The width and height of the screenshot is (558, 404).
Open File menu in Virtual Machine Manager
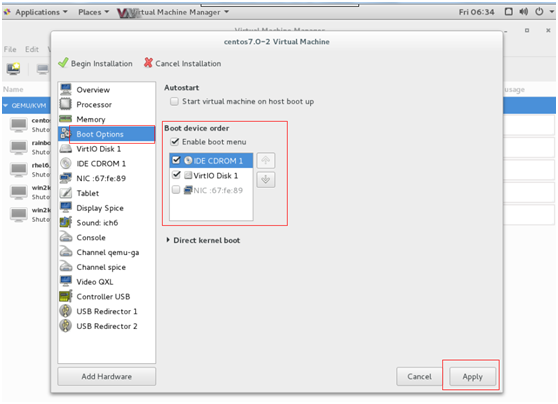[10, 49]
